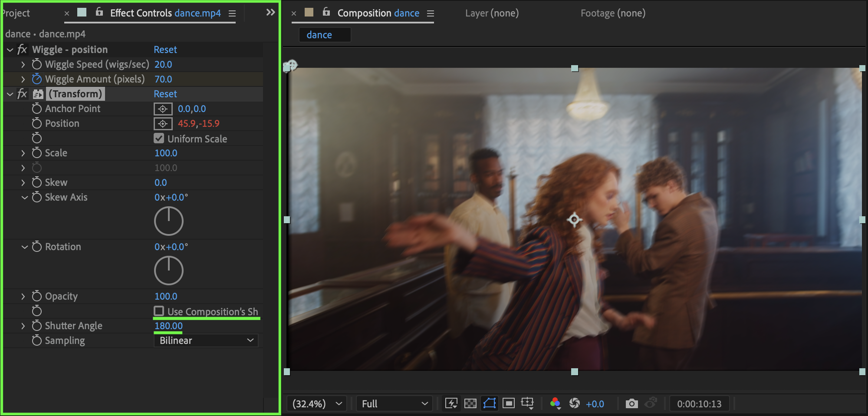Screen dimensions: 868x416
Task: Open the Fast Previews options icon
Action: point(451,403)
